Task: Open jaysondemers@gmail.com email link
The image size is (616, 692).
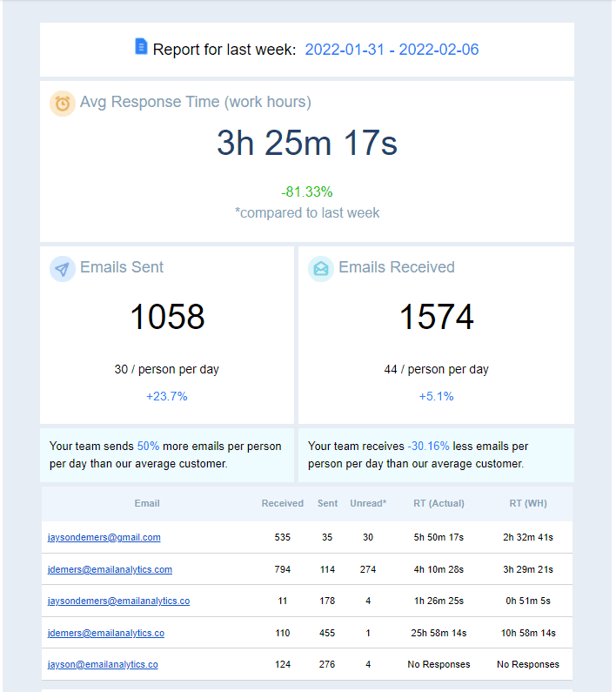Action: [104, 538]
